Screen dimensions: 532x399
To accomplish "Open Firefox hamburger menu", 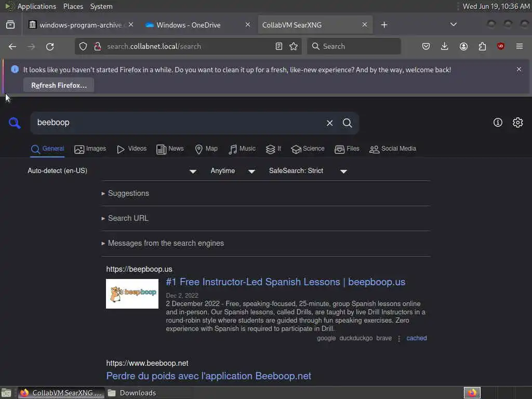I will [520, 46].
